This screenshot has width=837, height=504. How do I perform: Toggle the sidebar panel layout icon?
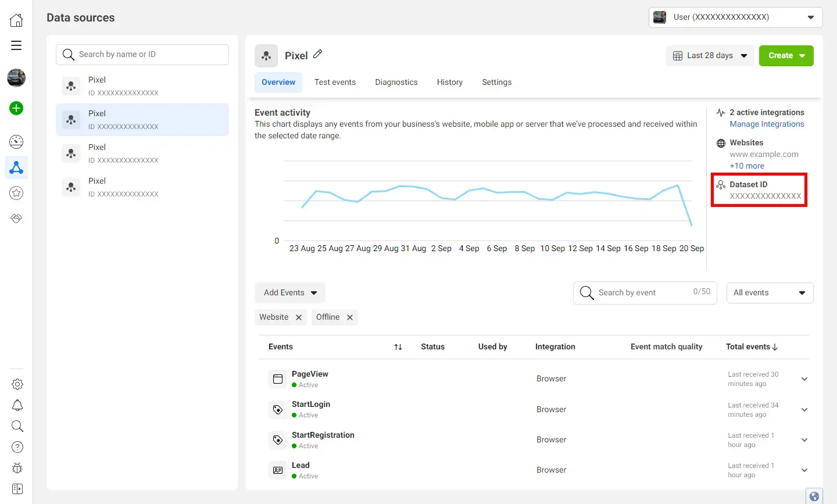tap(17, 489)
